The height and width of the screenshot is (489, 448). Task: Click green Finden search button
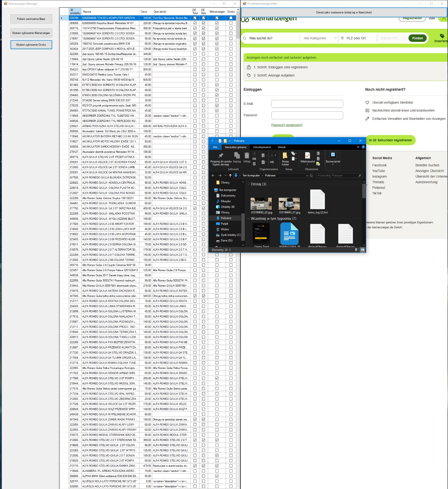tap(417, 38)
